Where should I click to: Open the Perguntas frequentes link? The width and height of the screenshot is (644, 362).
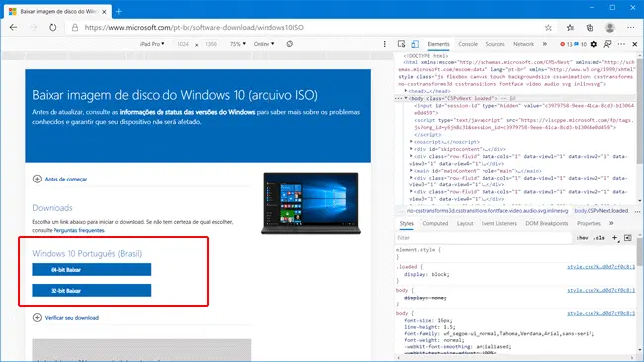(79, 230)
